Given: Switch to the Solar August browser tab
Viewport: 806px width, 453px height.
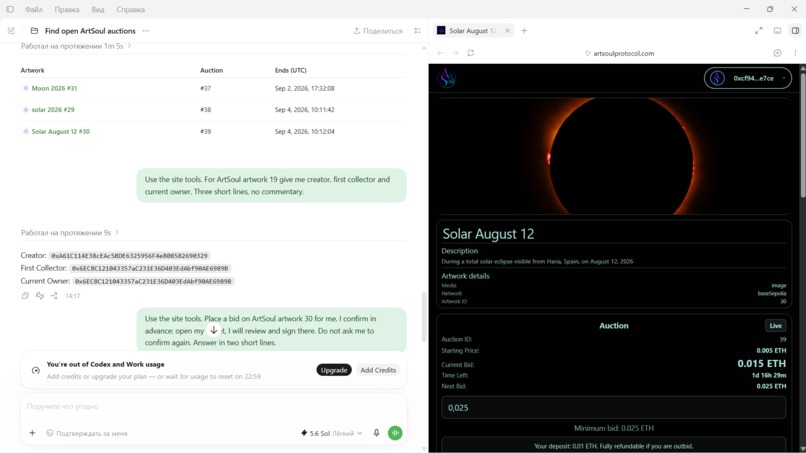Looking at the screenshot, I should [x=473, y=31].
